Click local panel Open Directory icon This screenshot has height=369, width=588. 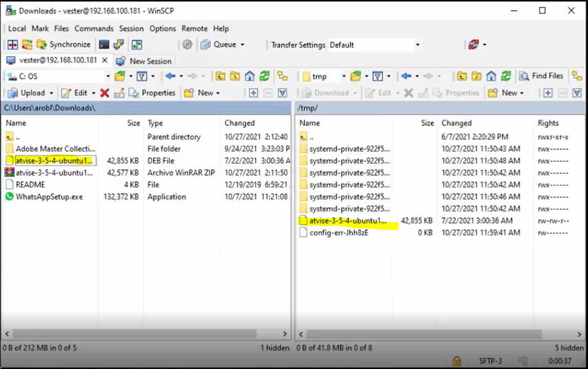coord(120,76)
